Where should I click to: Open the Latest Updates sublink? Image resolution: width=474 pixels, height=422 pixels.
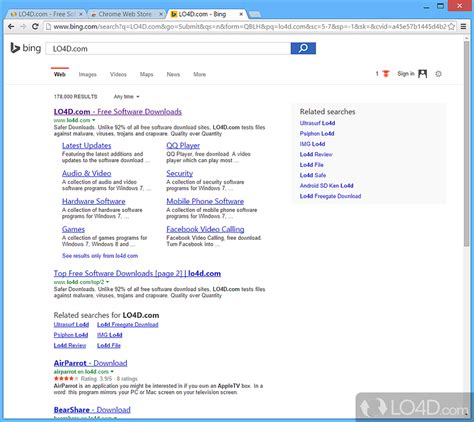click(x=87, y=146)
